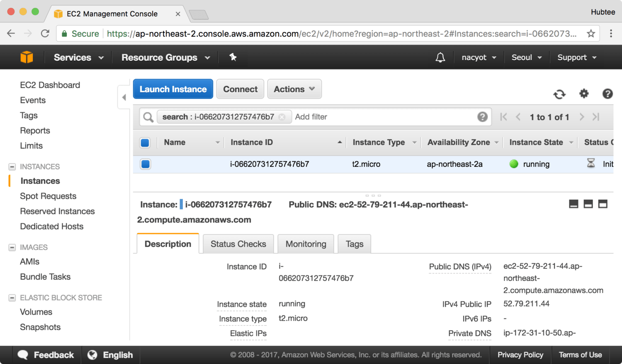
Task: Open the nacyot account dropdown
Action: 479,58
